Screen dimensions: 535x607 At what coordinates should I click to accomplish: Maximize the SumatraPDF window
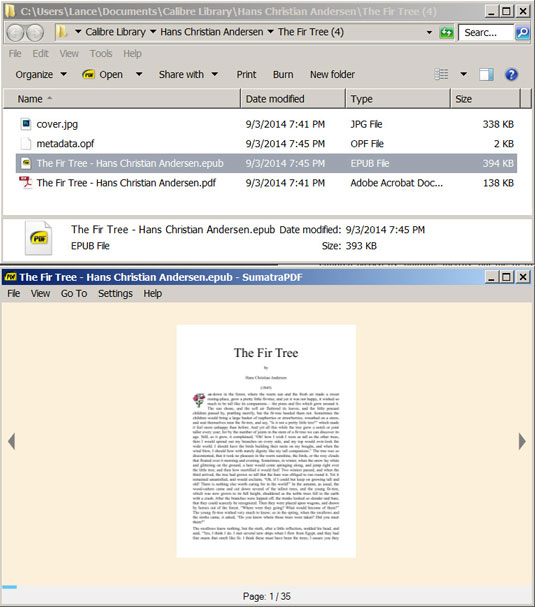[506, 277]
